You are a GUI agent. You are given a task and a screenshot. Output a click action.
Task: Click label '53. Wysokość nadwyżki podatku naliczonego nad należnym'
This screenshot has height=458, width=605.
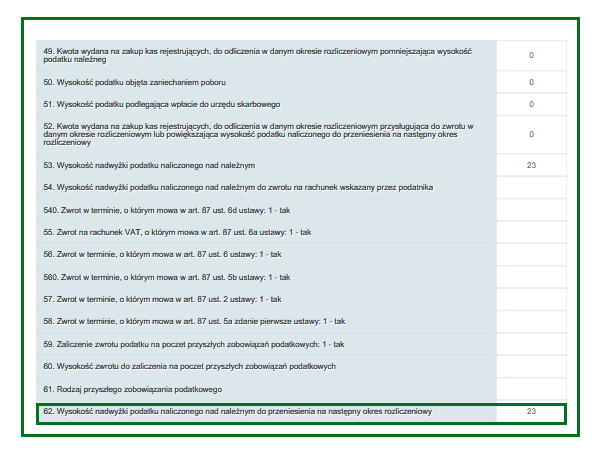(149, 165)
